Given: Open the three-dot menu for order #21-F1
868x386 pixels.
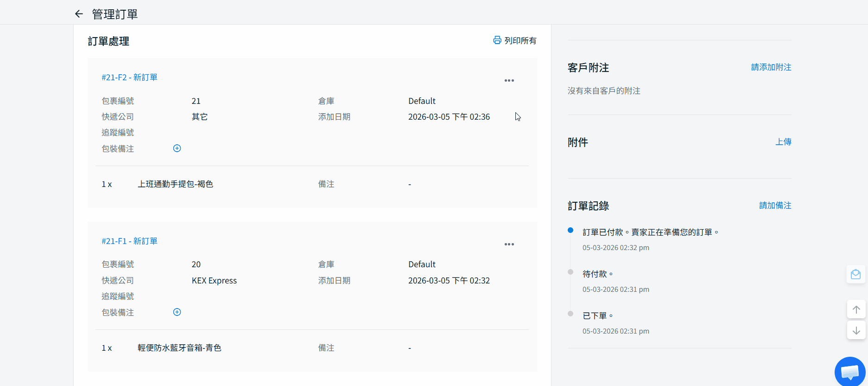Looking at the screenshot, I should 509,244.
